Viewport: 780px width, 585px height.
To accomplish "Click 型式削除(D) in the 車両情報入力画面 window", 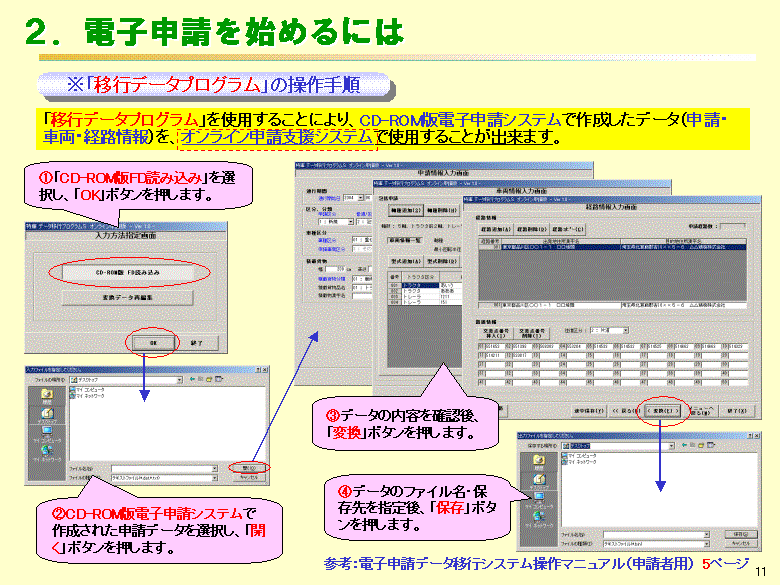I will point(442,261).
